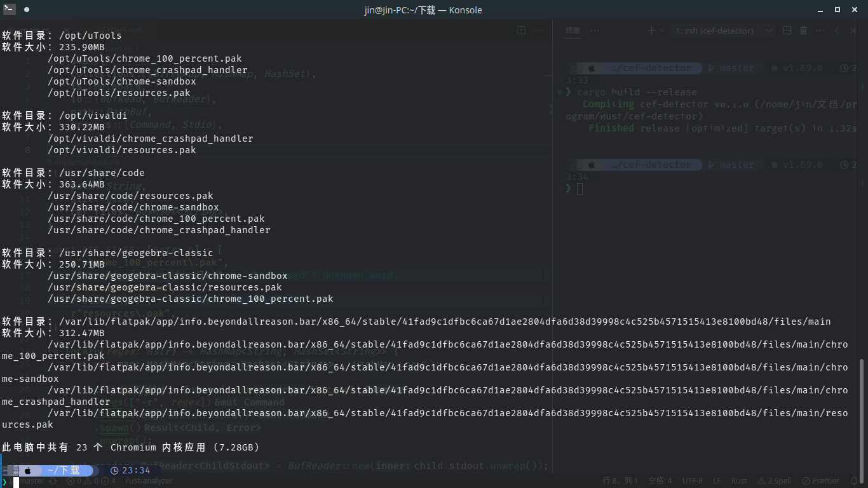Click the panel left chevron in VS Code
The height and width of the screenshot is (488, 868).
[x=837, y=30]
